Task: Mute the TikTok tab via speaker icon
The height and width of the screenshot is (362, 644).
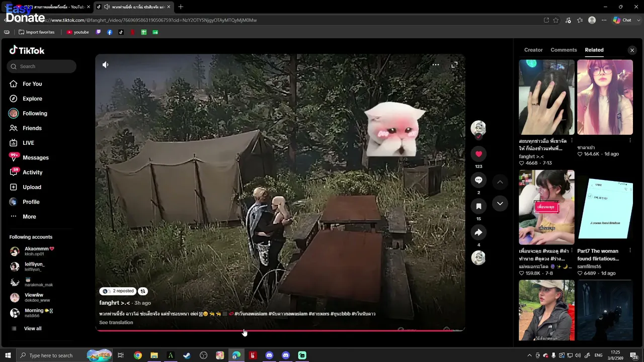Action: 107,7
